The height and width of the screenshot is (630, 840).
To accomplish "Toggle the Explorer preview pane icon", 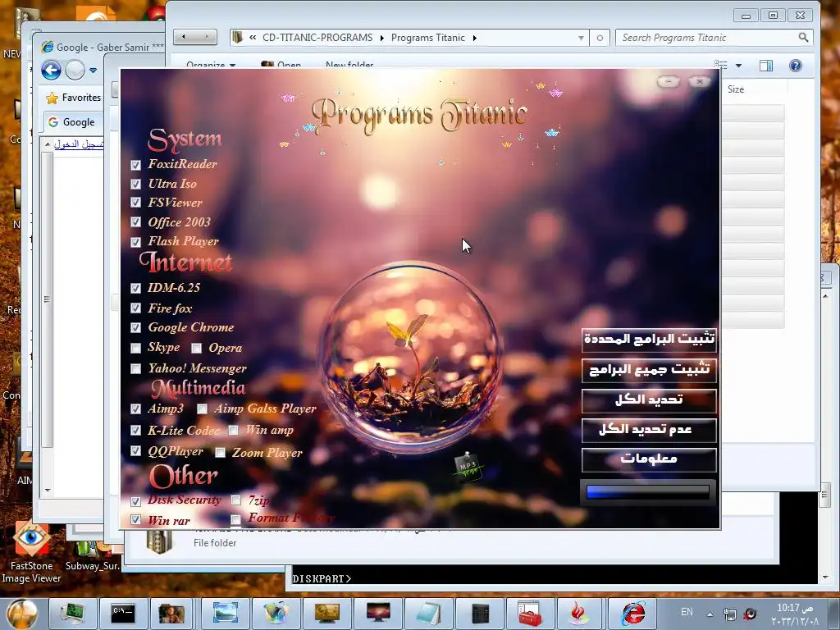I will coord(766,66).
